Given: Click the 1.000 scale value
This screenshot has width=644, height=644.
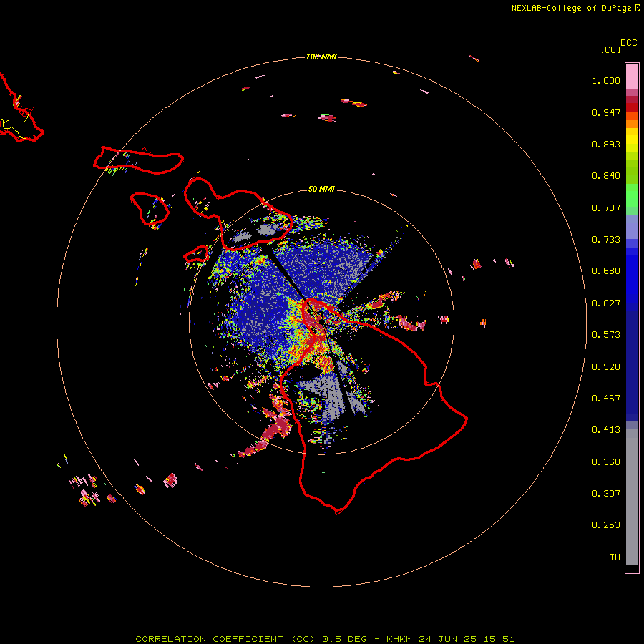Looking at the screenshot, I should [x=606, y=80].
